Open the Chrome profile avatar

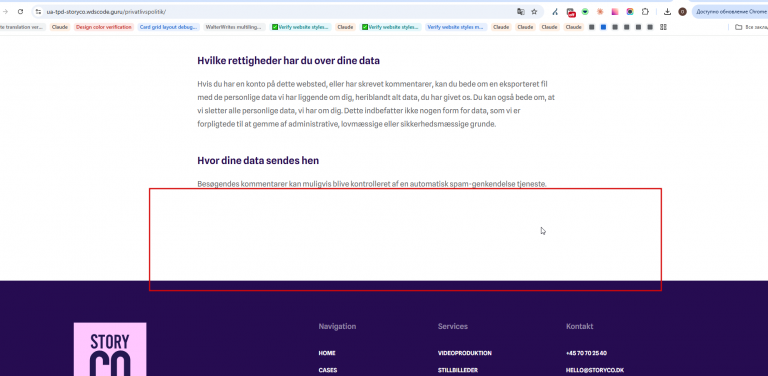pyautogui.click(x=682, y=12)
